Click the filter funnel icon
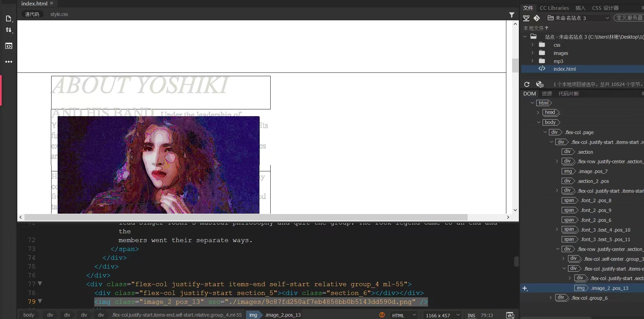 click(x=512, y=15)
